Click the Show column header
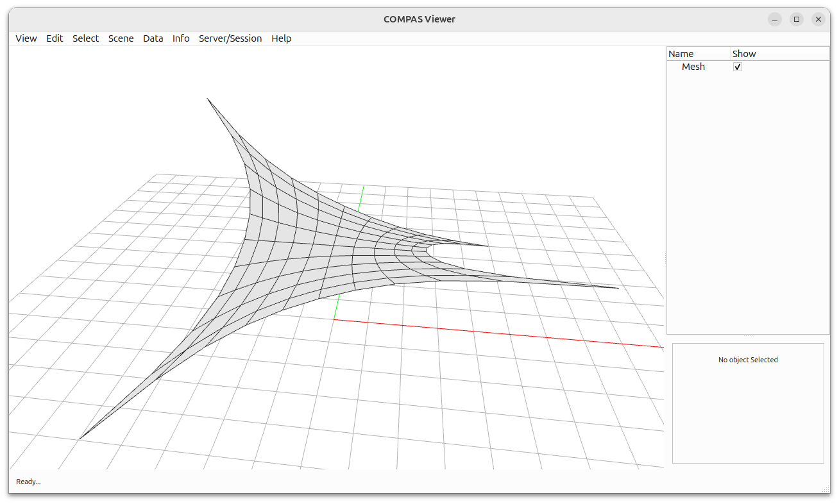839x504 pixels. tap(744, 53)
